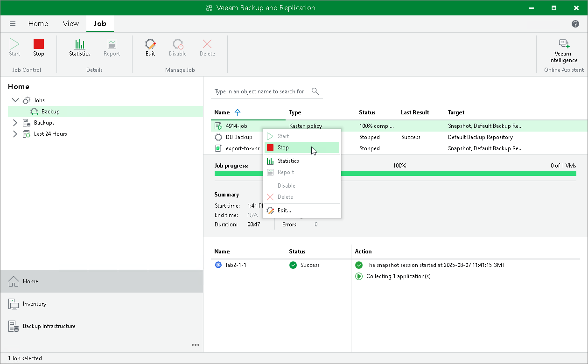Sort by the Name column header
Screen dimensions: 588x364
[x=222, y=112]
